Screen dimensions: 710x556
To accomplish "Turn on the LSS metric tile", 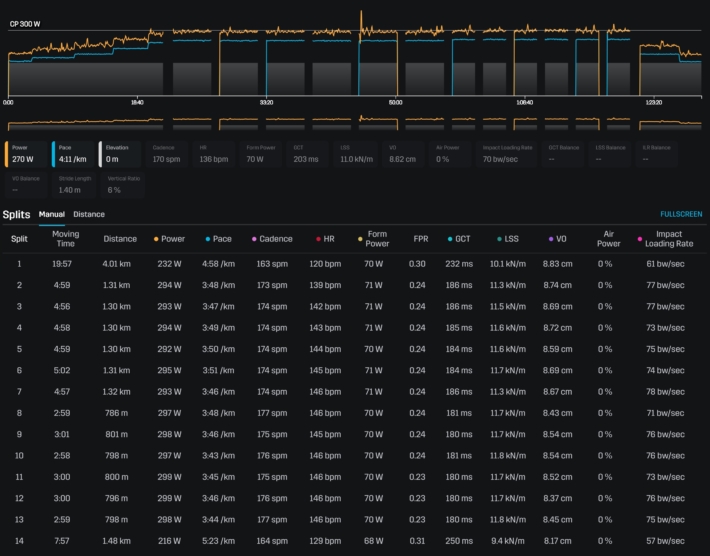I will pos(356,152).
